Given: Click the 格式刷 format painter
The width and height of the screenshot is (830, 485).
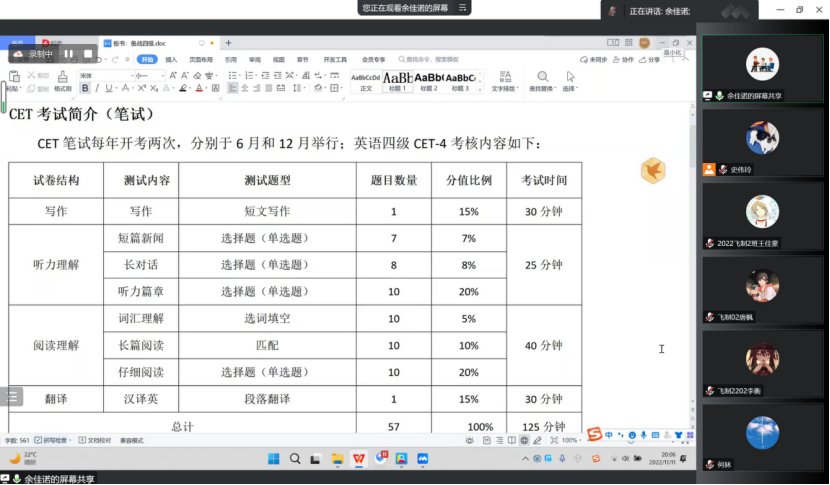Looking at the screenshot, I should (x=63, y=81).
